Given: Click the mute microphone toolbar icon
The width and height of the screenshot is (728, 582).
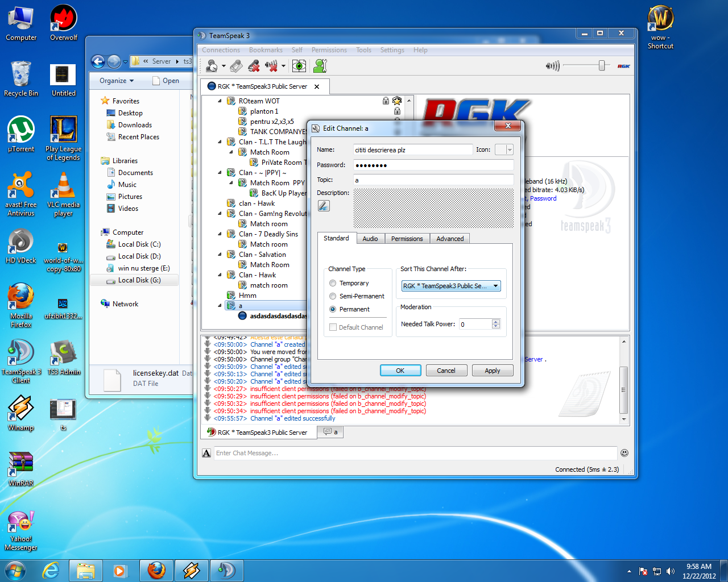Looking at the screenshot, I should (254, 66).
